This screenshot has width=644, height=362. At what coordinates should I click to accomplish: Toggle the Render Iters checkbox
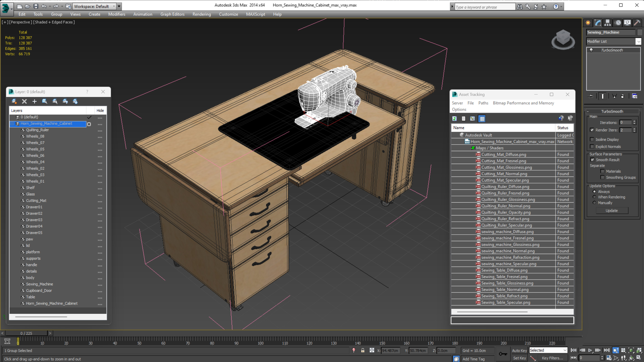click(592, 130)
